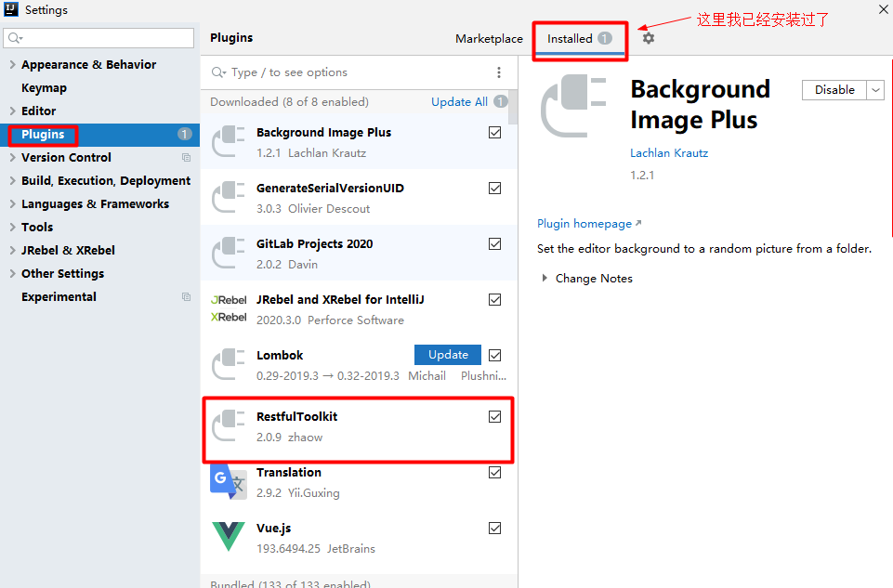
Task: Click the Experimental project-level icon
Action: 186,296
